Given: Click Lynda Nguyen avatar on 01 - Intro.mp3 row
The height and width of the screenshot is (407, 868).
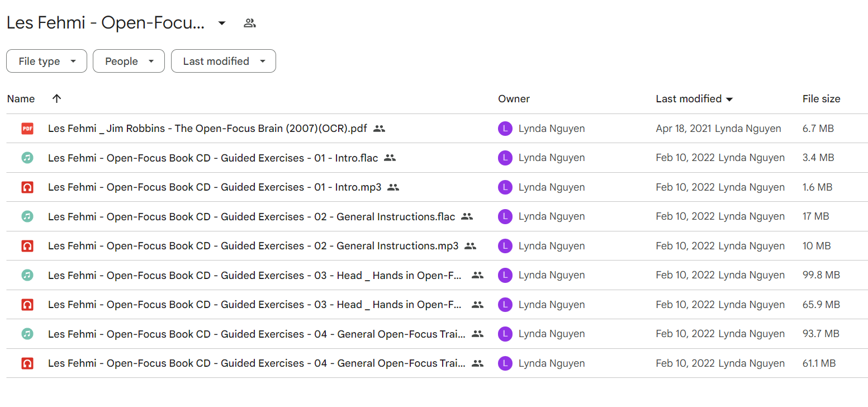Looking at the screenshot, I should 505,187.
